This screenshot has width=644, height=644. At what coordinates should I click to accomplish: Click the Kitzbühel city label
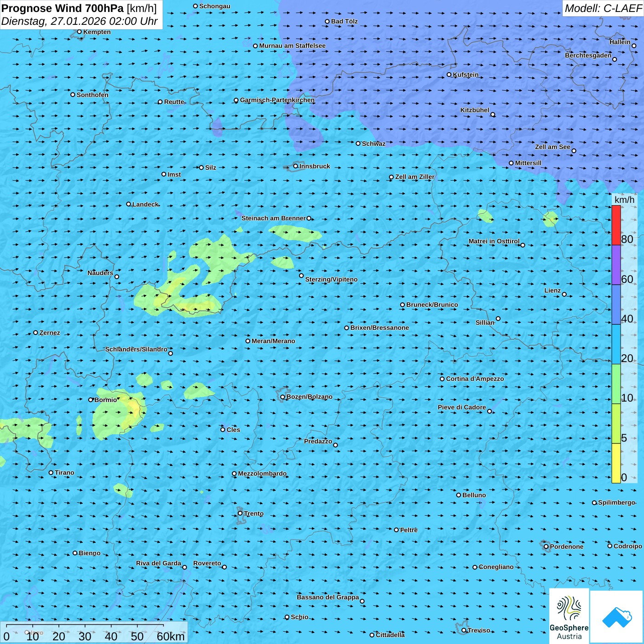pyautogui.click(x=475, y=110)
